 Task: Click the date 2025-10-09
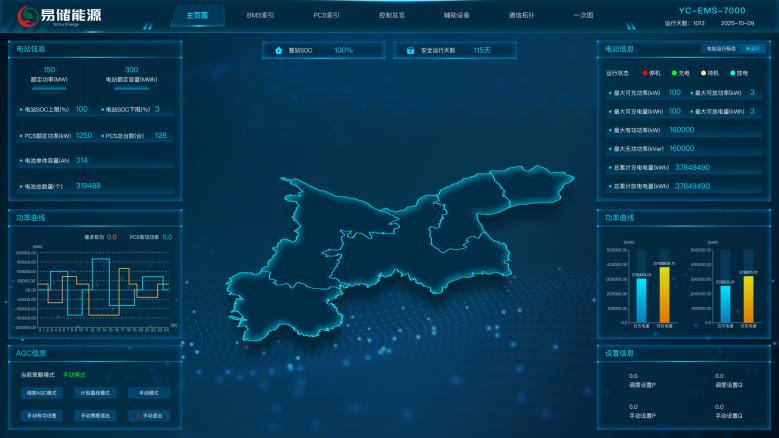tap(737, 23)
